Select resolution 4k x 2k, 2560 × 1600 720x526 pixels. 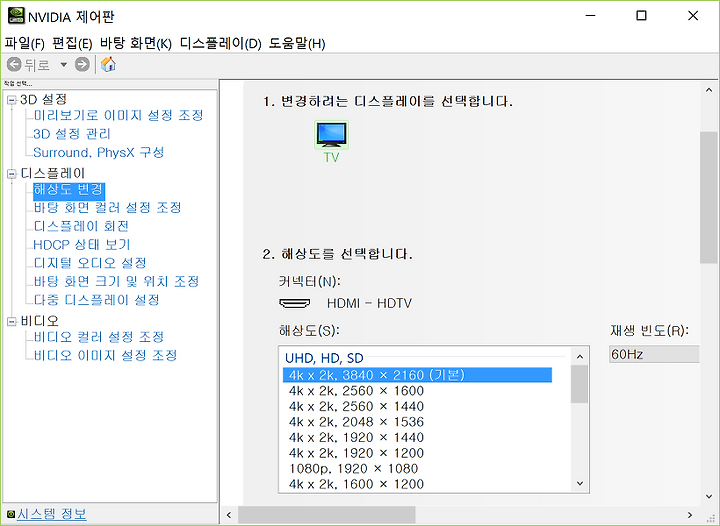[x=356, y=391]
